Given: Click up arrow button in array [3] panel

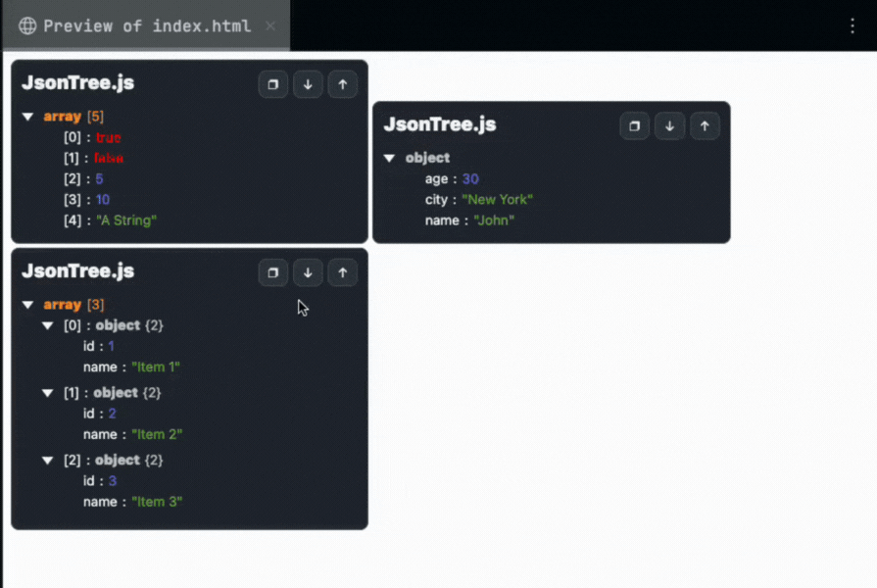Looking at the screenshot, I should (x=342, y=272).
